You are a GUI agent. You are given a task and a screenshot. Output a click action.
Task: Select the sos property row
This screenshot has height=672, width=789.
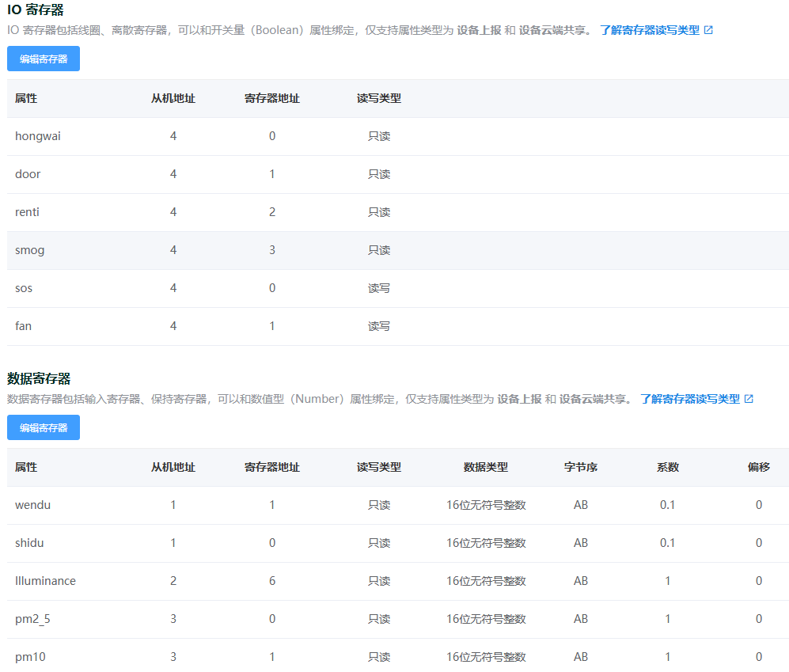(x=22, y=287)
